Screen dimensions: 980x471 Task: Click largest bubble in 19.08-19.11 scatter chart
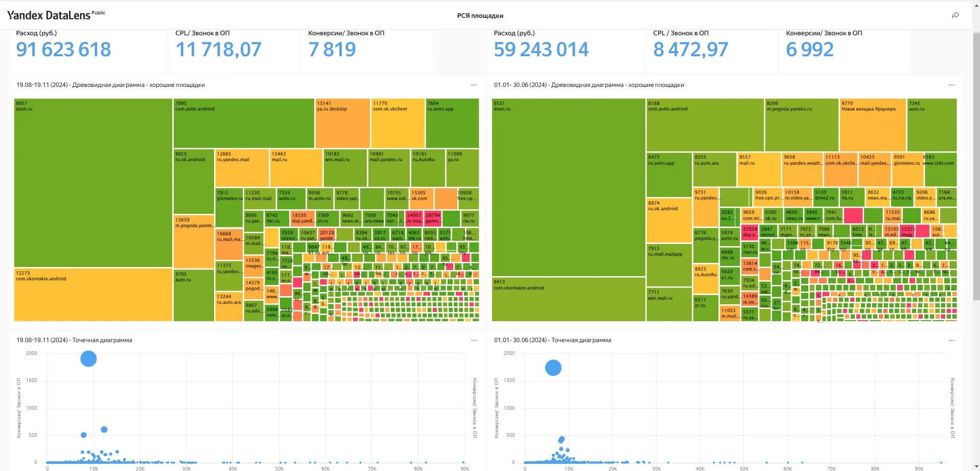pos(88,358)
